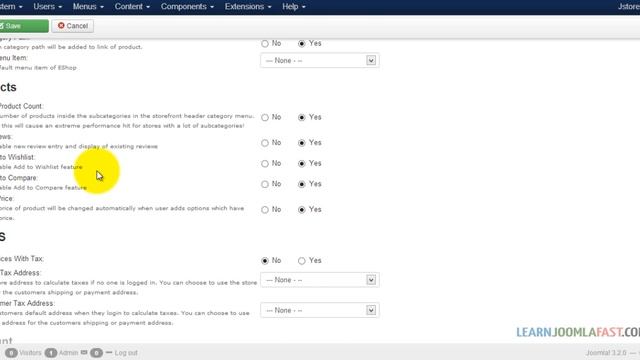This screenshot has height=360, width=640.
Task: Click the messages envelope icon in status bar
Action: point(84,352)
